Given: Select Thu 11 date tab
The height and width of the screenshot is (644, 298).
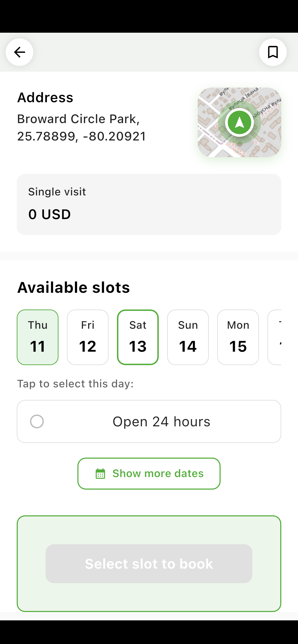Looking at the screenshot, I should coord(38,337).
